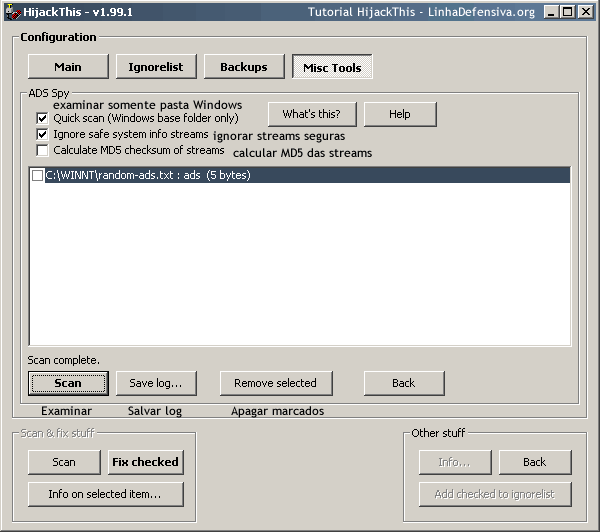Select the Misc Tools tab
The image size is (600, 532).
332,67
